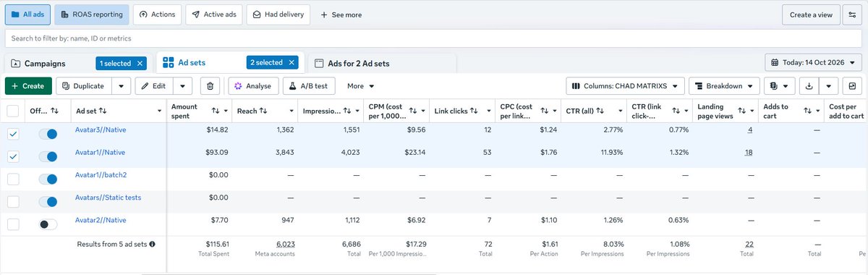The height and width of the screenshot is (275, 868).
Task: Sort by CPM column arrows
Action: coord(412,111)
